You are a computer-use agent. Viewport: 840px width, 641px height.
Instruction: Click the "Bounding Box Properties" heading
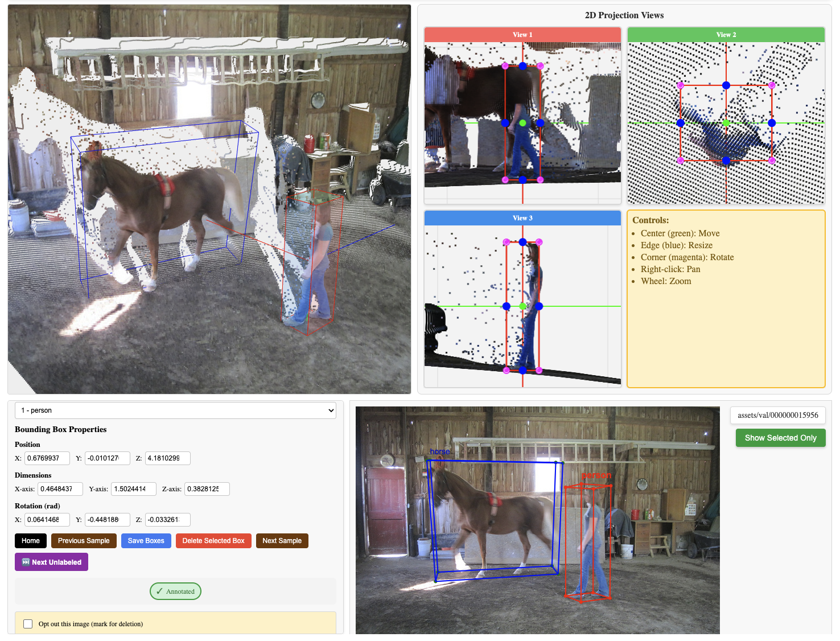(61, 429)
